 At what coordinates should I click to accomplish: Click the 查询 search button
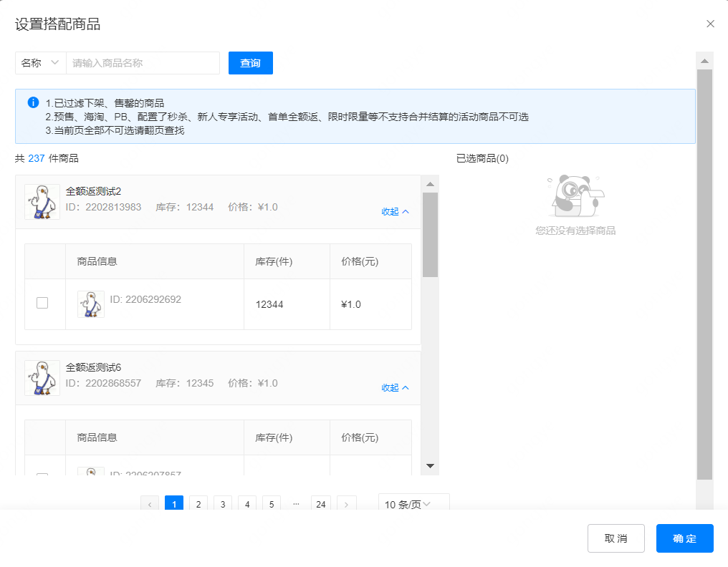point(250,63)
